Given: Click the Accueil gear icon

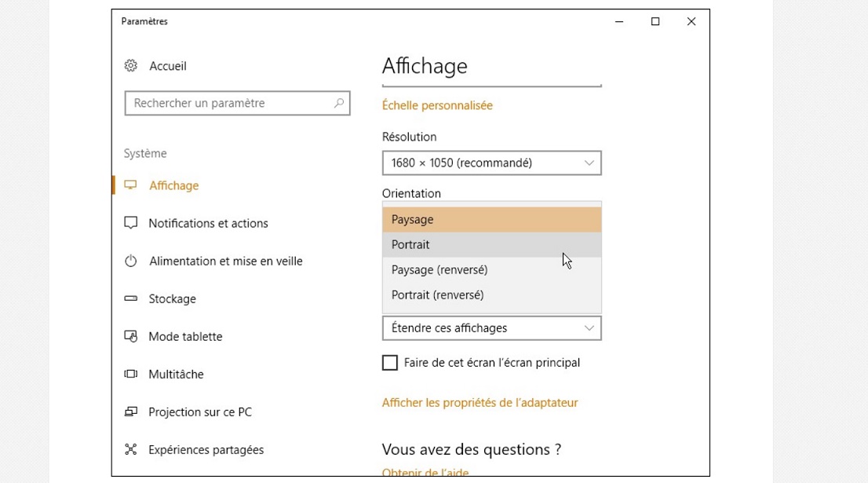Looking at the screenshot, I should point(131,66).
